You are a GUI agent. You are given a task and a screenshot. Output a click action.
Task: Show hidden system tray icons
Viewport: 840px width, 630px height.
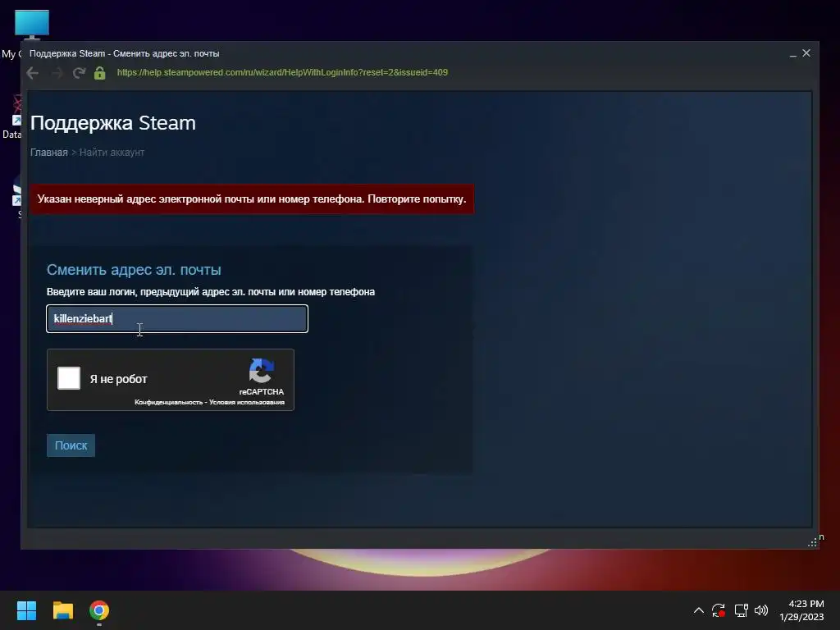tap(699, 610)
